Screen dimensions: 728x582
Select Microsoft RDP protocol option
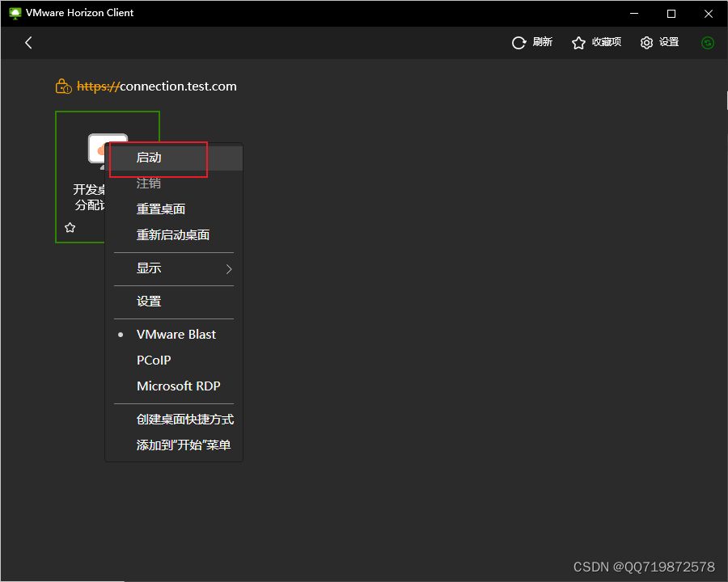(x=174, y=386)
